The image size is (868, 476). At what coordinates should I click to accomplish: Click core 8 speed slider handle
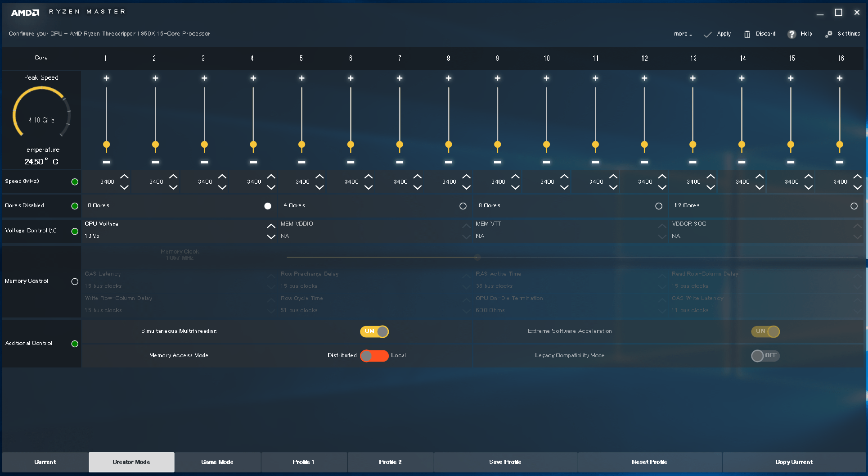point(448,145)
